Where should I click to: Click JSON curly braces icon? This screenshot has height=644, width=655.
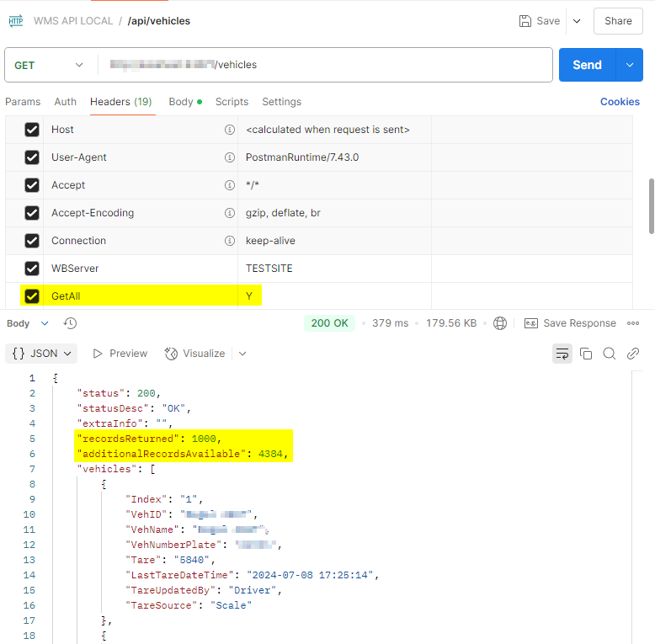click(x=19, y=354)
